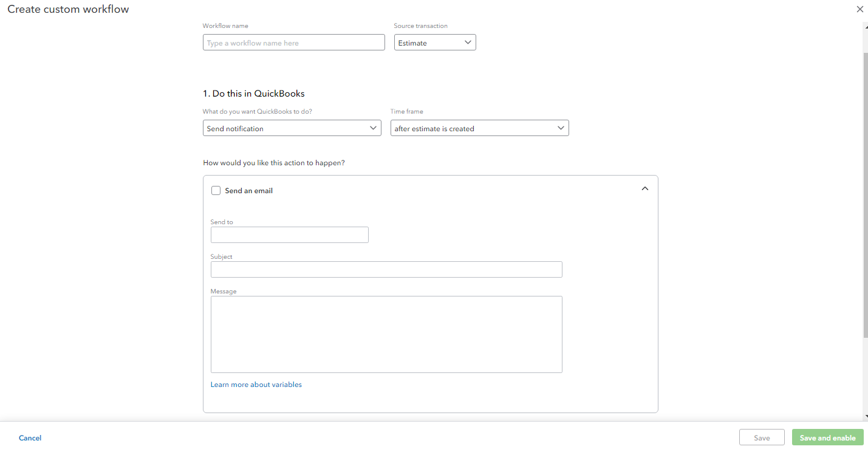868x452 pixels.
Task: Open the Send notification action dropdown
Action: [x=292, y=128]
